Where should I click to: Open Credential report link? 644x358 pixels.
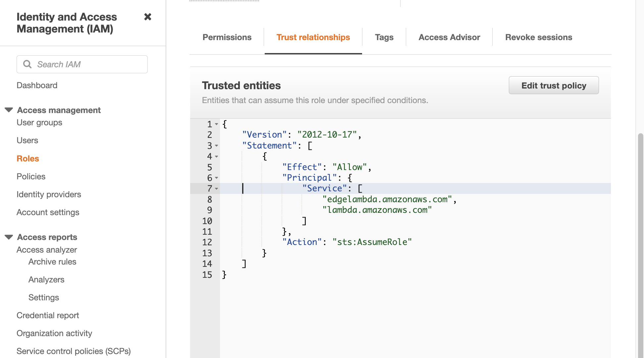pos(48,315)
